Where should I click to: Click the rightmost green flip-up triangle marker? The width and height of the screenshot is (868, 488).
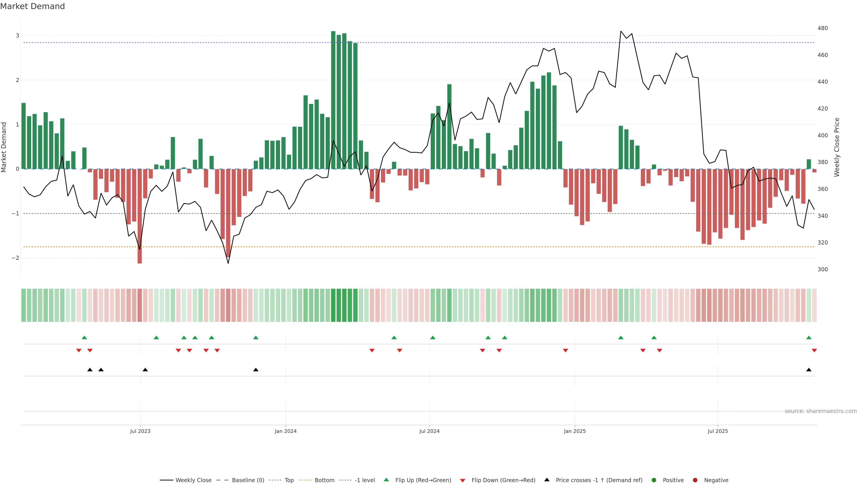coord(809,338)
